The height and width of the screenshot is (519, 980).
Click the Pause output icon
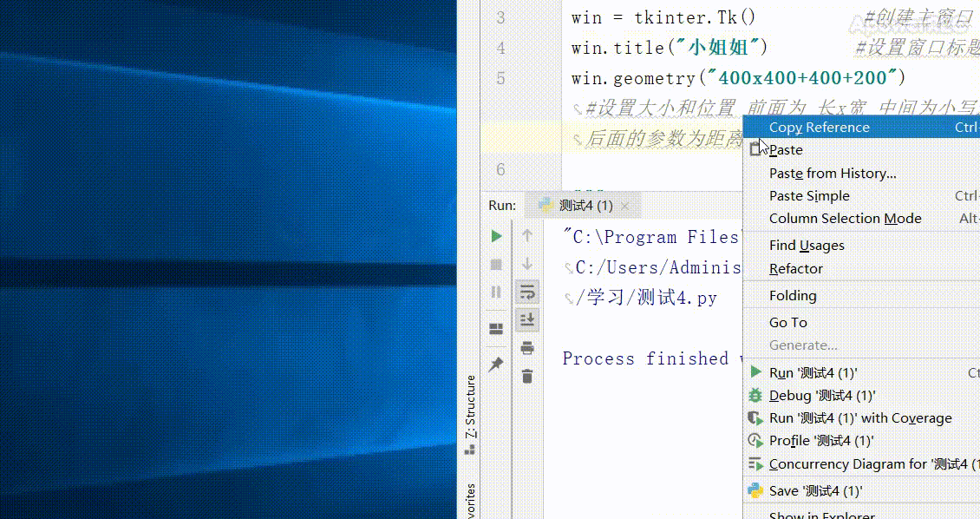coord(496,292)
